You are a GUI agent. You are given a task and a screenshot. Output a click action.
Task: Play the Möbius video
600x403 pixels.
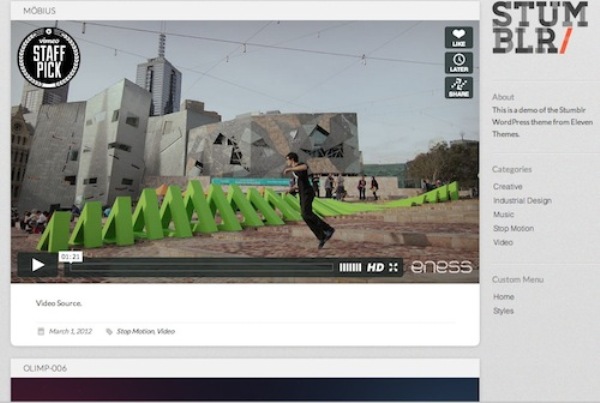point(38,265)
